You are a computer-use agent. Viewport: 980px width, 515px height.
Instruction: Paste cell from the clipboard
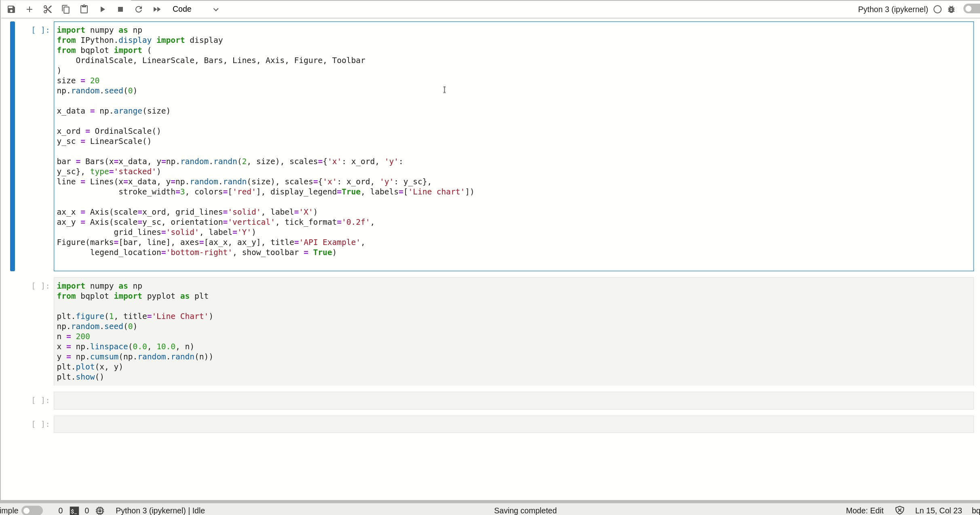(84, 9)
